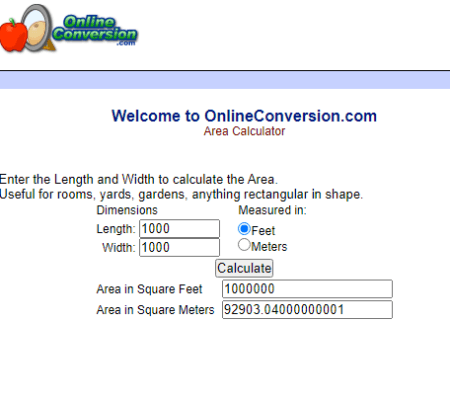
Task: Click the 'Area in Square Meters' label
Action: [155, 310]
